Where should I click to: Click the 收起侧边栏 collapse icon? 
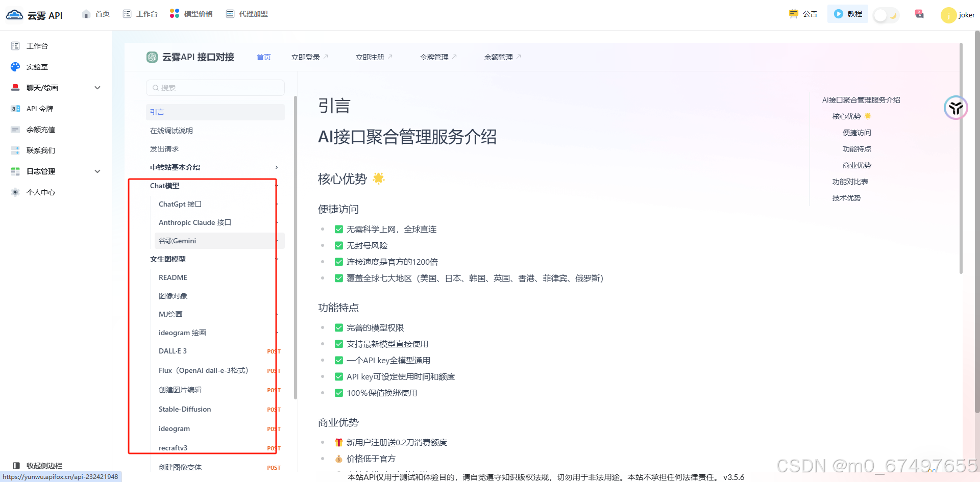(16, 466)
